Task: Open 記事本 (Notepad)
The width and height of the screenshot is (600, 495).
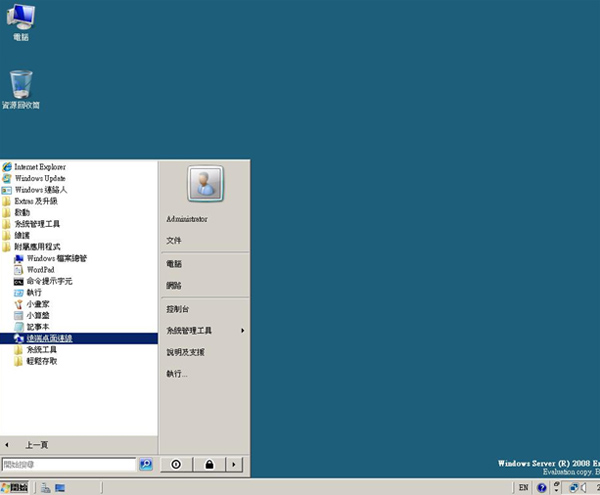Action: 40,327
